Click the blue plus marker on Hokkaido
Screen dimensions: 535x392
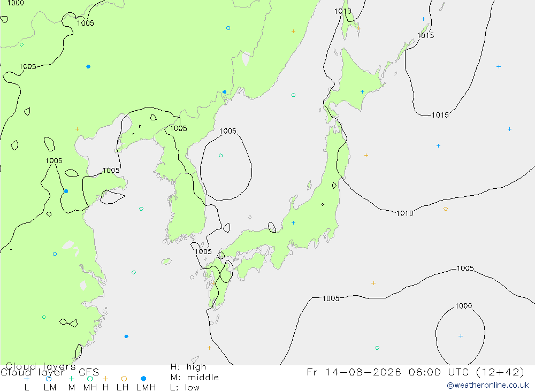(362, 92)
